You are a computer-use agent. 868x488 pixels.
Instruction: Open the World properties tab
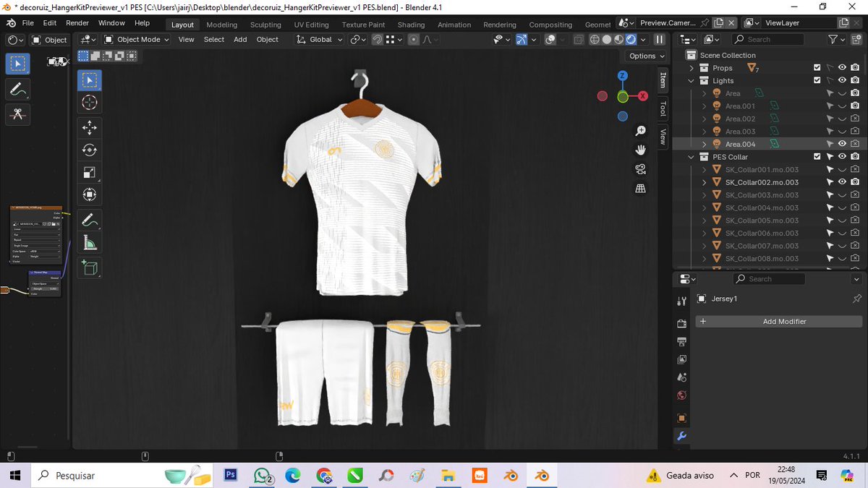tap(681, 395)
